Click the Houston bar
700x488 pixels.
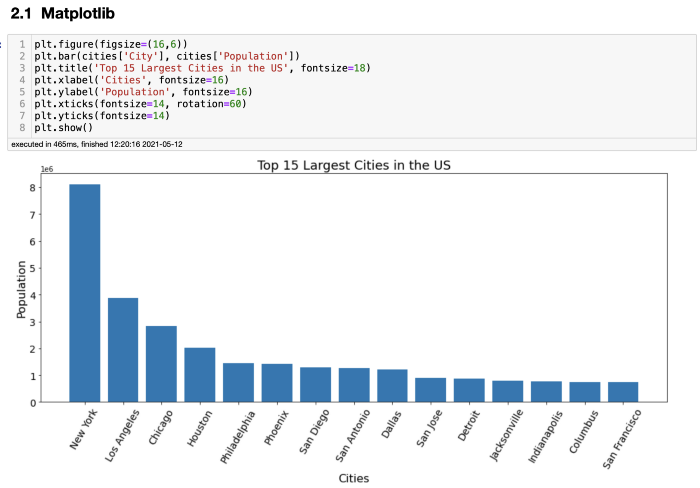[200, 375]
